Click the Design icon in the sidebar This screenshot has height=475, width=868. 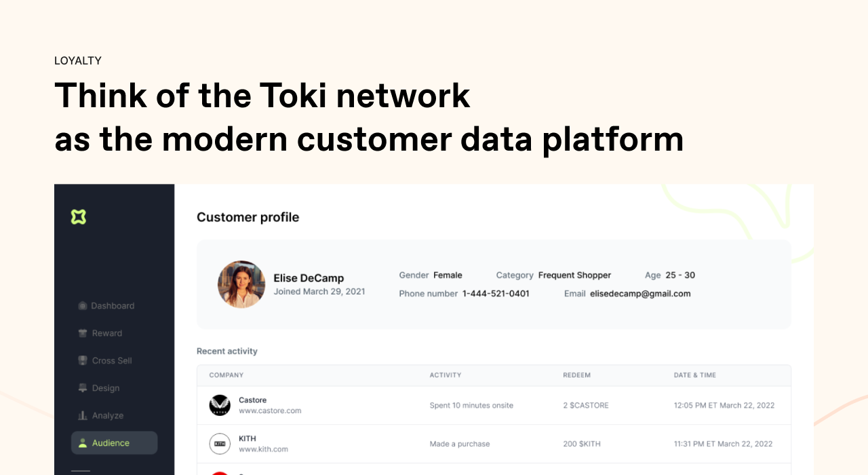click(83, 388)
